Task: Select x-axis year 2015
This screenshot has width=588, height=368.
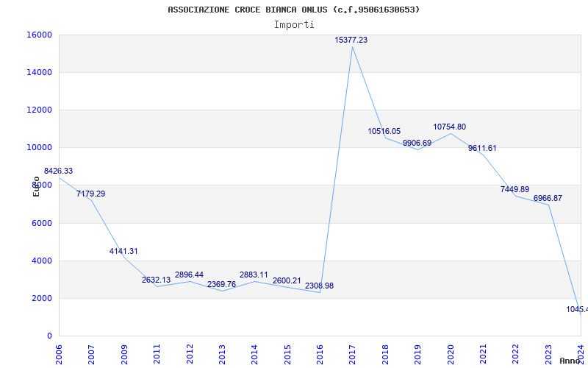Action: (x=287, y=354)
